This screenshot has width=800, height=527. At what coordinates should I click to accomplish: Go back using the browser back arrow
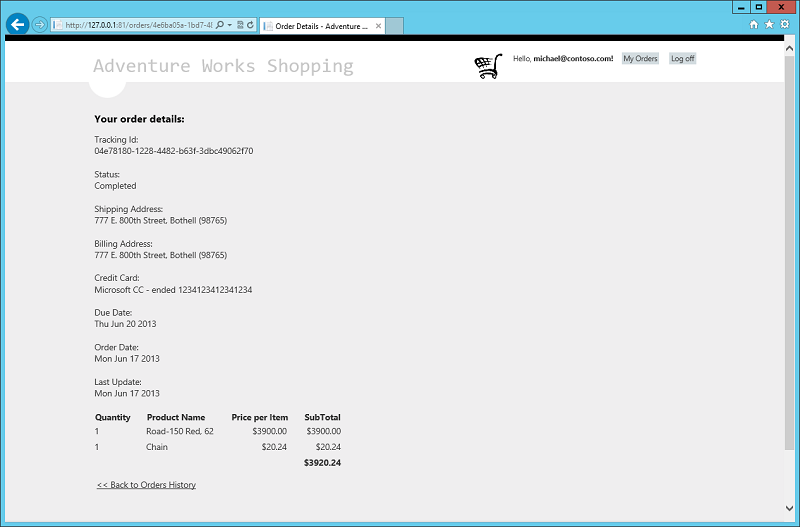17,24
